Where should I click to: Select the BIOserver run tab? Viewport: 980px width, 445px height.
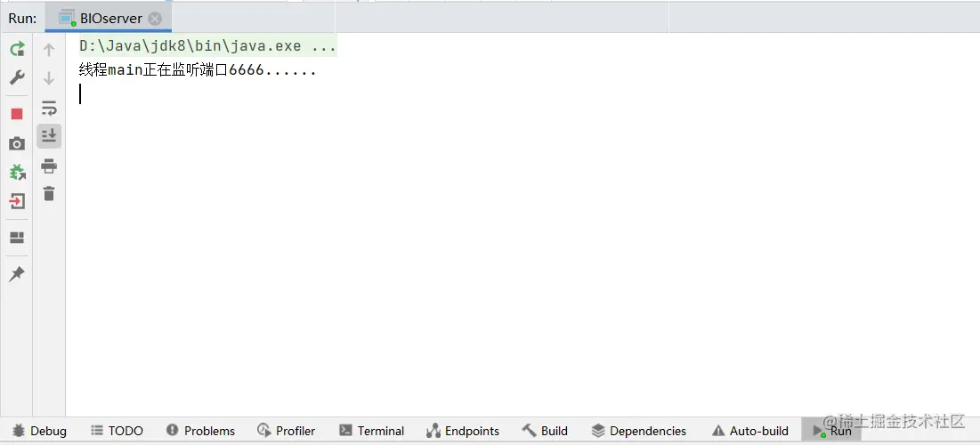(x=108, y=19)
